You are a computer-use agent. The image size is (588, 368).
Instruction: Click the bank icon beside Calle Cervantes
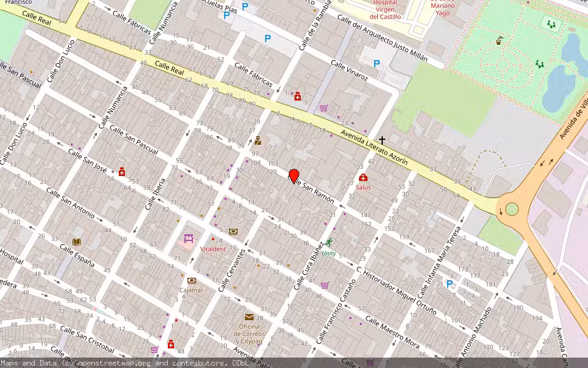pos(233,231)
